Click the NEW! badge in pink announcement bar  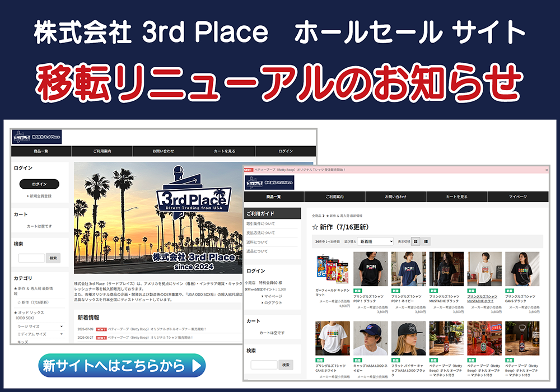point(249,170)
